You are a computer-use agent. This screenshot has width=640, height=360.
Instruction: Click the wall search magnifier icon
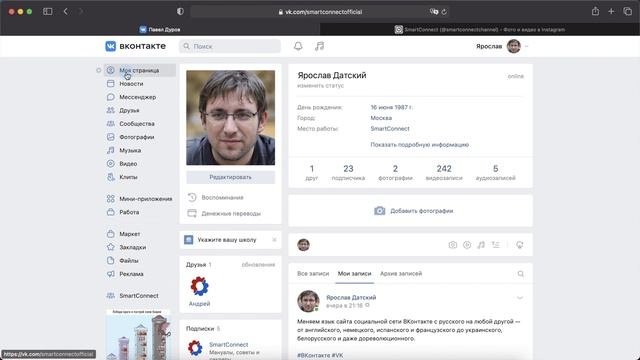pyautogui.click(x=520, y=274)
